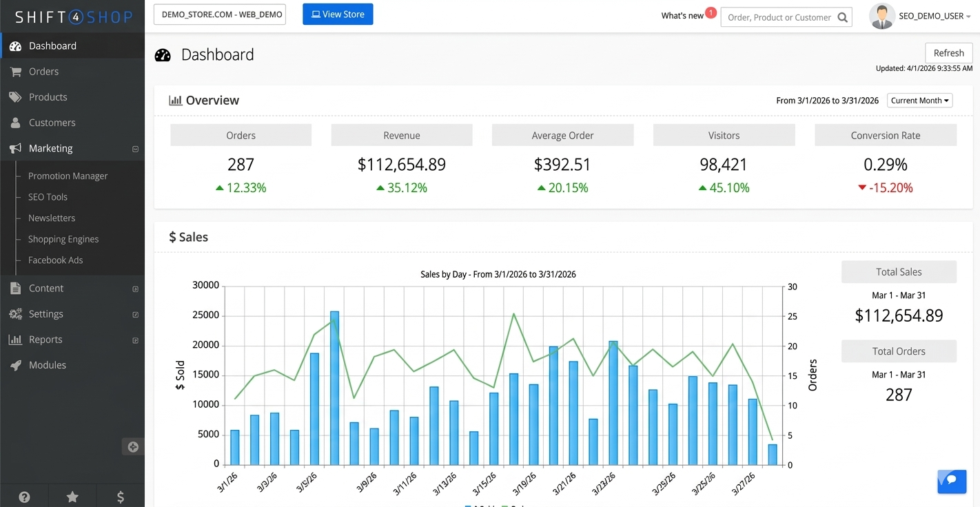Click the search magnifier in the top bar

(x=842, y=17)
